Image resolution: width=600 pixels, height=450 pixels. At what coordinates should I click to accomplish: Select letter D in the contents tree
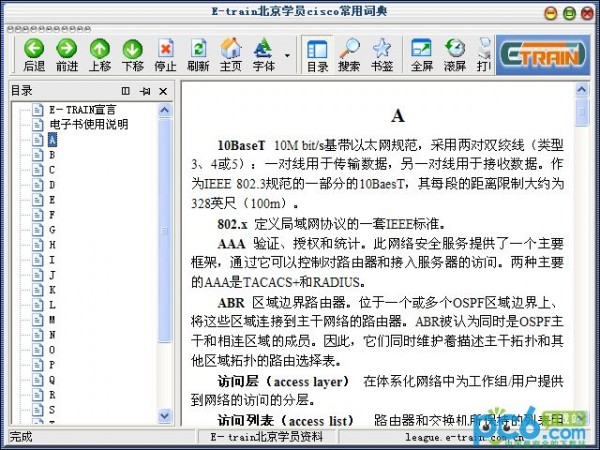(x=52, y=185)
